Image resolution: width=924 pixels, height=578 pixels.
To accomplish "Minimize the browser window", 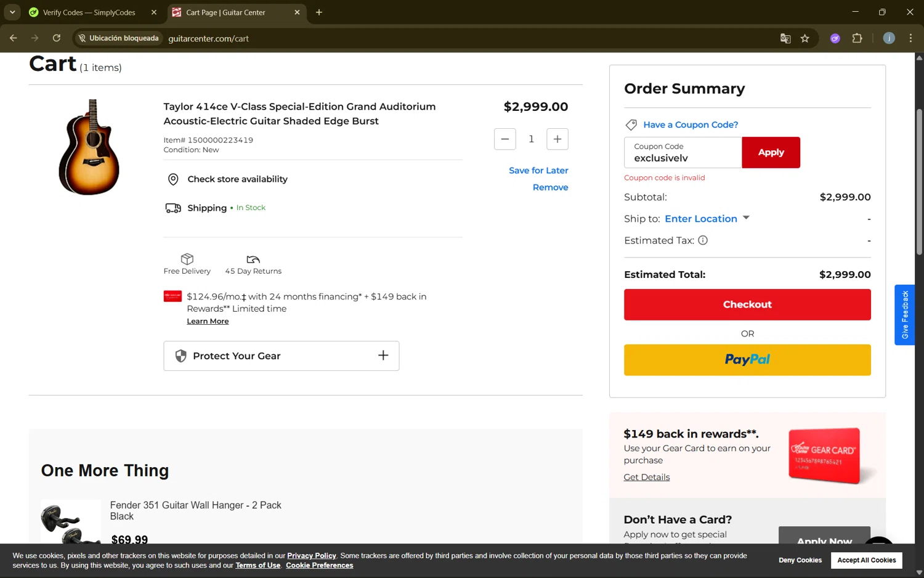I will 855,12.
